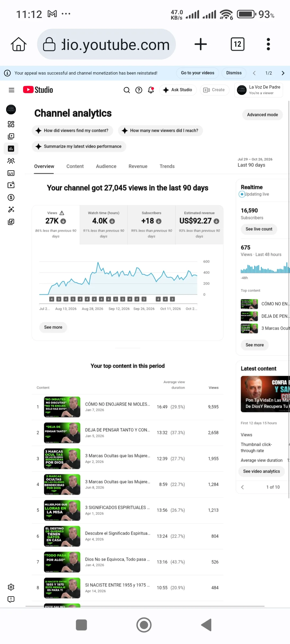Open 3 SIGNIFICADOS ESPIRITUALES video title
The width and height of the screenshot is (290, 644).
click(117, 507)
